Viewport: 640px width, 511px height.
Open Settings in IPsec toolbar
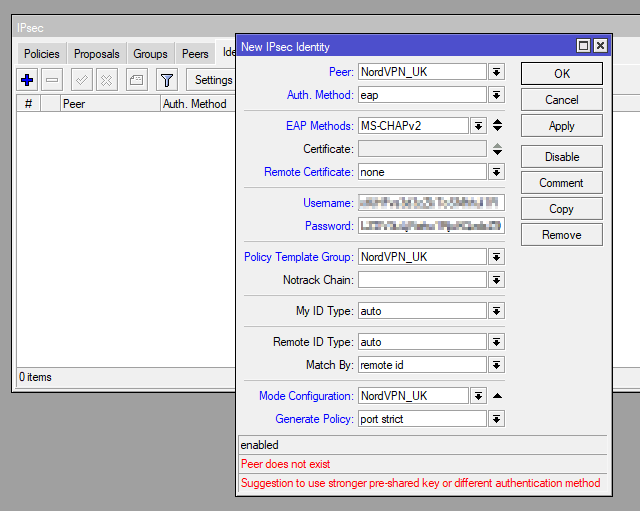pyautogui.click(x=211, y=80)
